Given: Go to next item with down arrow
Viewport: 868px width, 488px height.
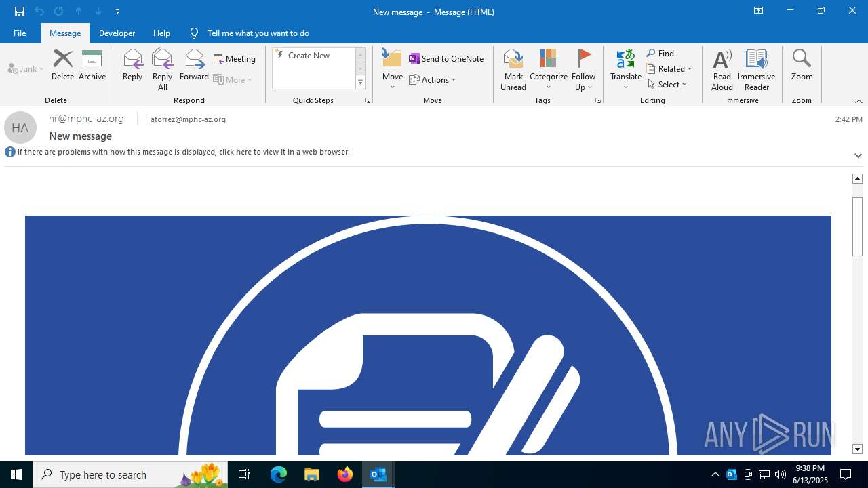Looking at the screenshot, I should [x=98, y=12].
